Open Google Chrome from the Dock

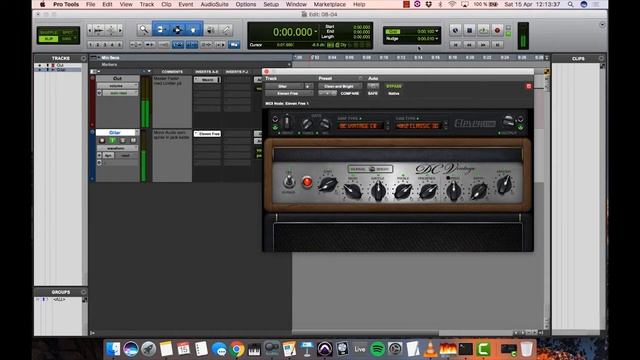tap(236, 349)
